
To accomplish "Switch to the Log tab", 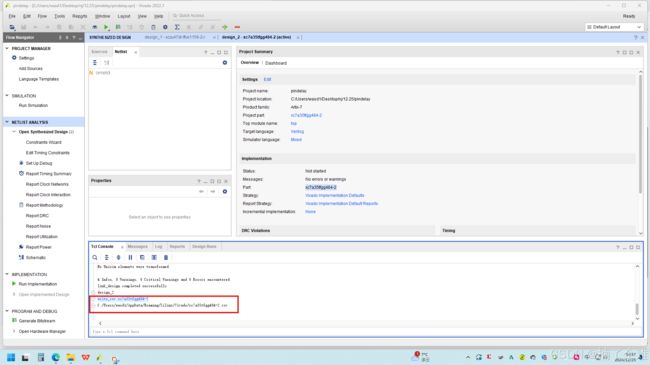I will click(x=158, y=246).
